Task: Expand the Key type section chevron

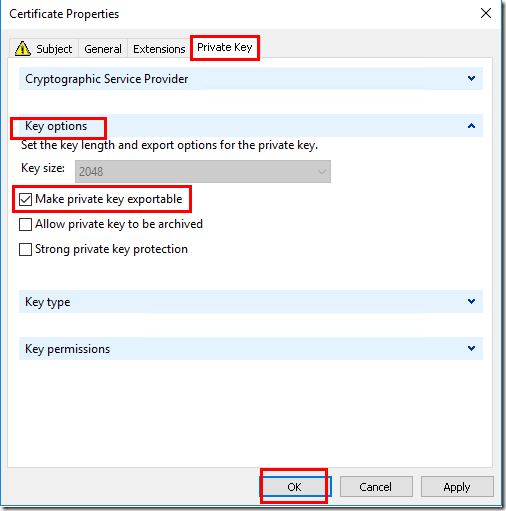Action: pos(471,302)
